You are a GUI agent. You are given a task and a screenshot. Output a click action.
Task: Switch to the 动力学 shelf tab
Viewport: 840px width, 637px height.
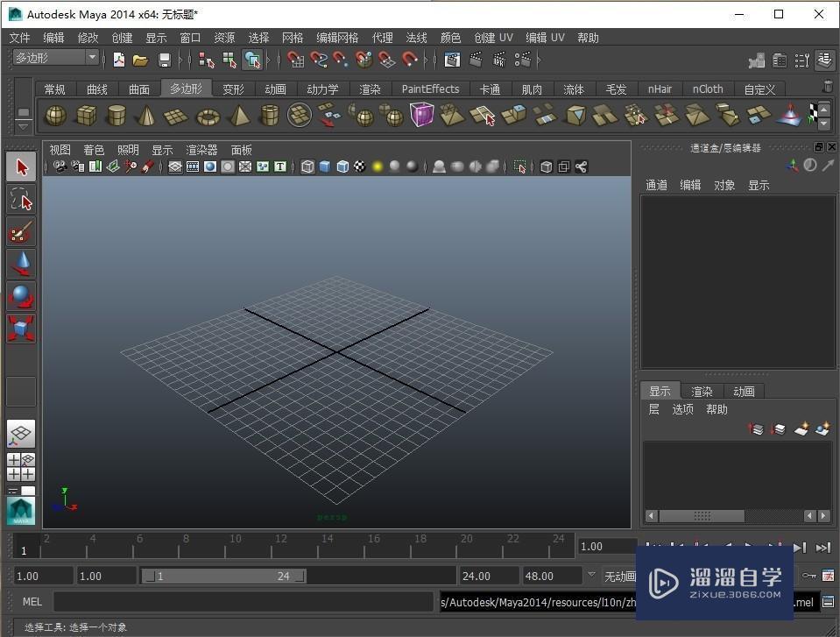pos(322,88)
